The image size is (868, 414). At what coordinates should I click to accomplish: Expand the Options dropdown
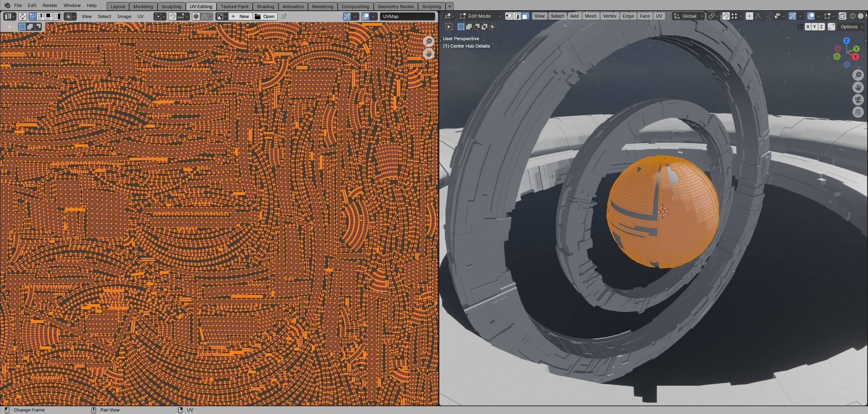852,27
